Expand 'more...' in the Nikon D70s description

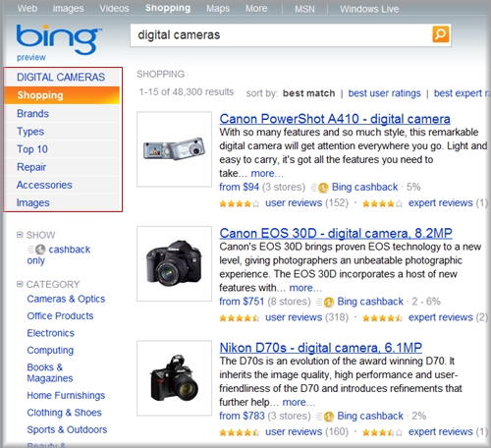pyautogui.click(x=299, y=402)
